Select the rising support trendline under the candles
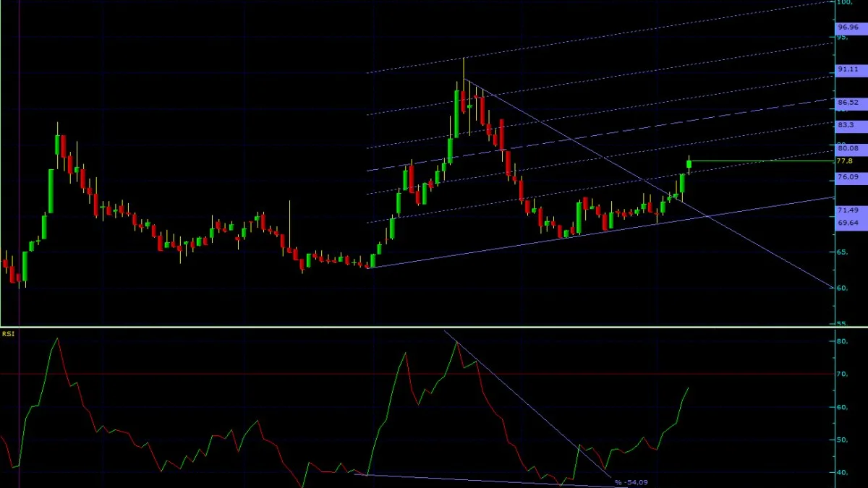868x488 pixels. pyautogui.click(x=600, y=232)
